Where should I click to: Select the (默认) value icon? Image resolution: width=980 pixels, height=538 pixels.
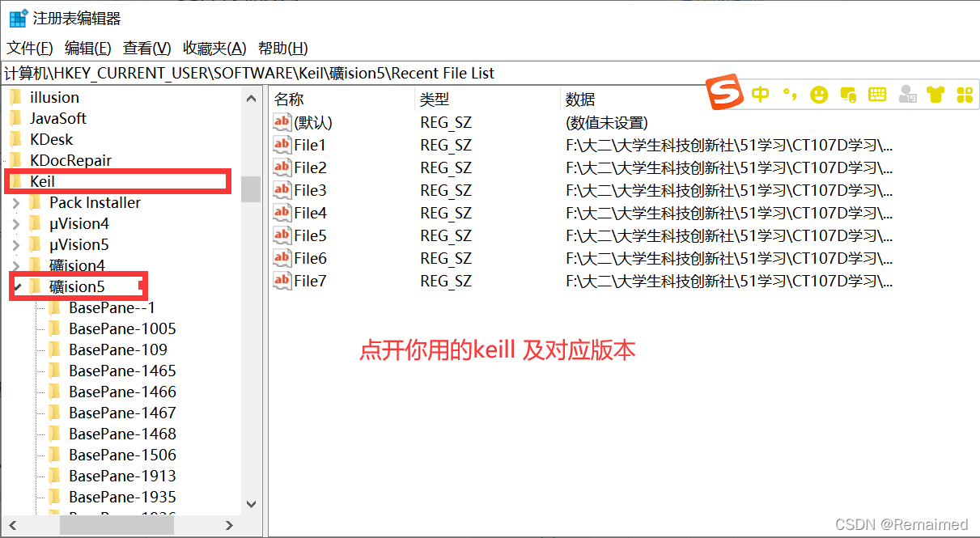pos(282,122)
